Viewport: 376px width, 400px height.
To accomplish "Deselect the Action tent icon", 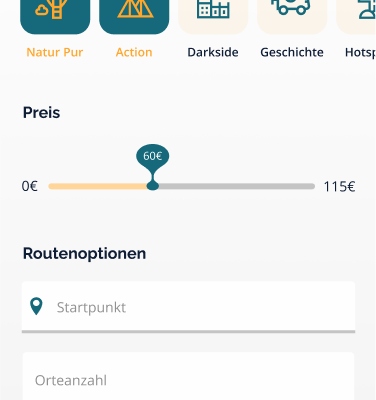I will [134, 17].
